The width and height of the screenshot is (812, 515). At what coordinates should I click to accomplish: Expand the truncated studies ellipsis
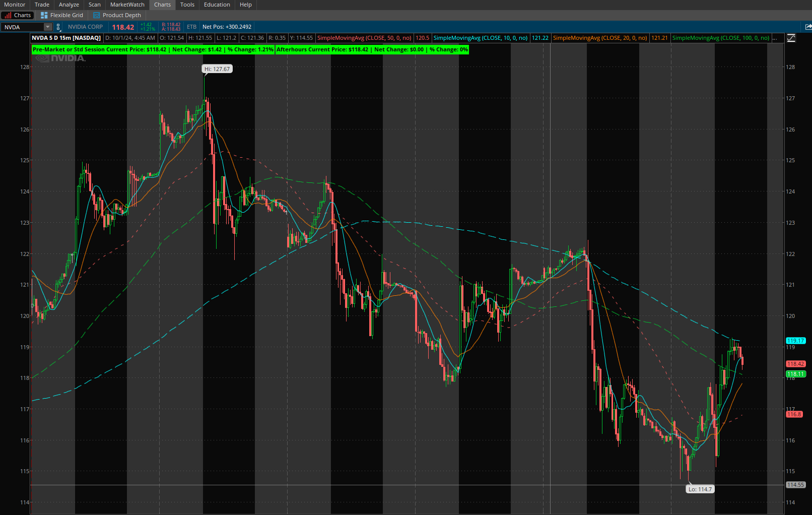775,38
